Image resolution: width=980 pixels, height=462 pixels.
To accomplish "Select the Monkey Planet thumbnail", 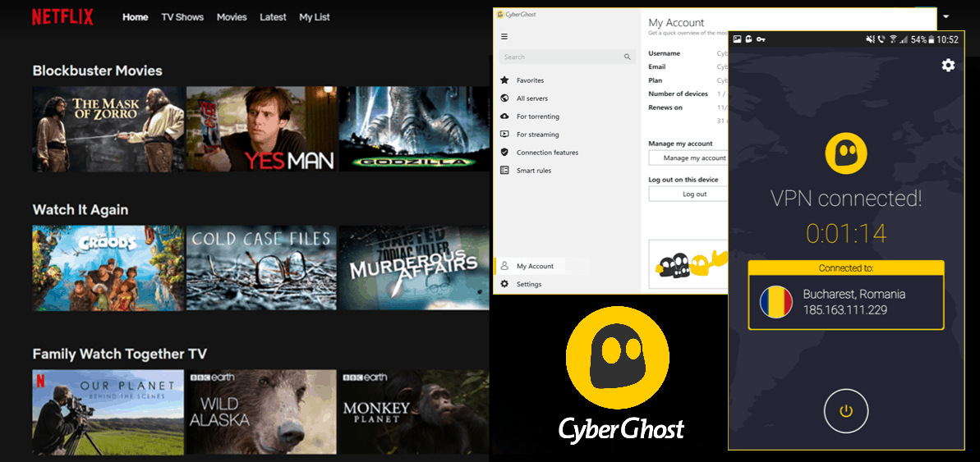I will [x=414, y=412].
